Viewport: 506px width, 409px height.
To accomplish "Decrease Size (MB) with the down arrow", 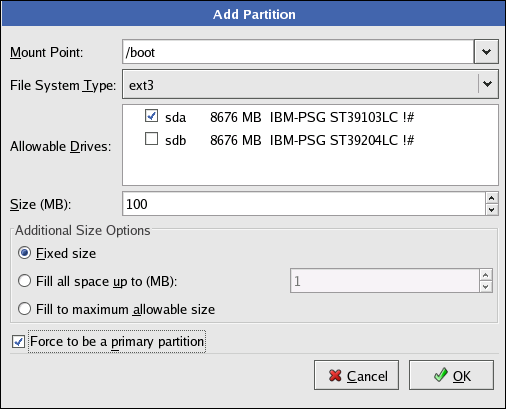I will (492, 210).
